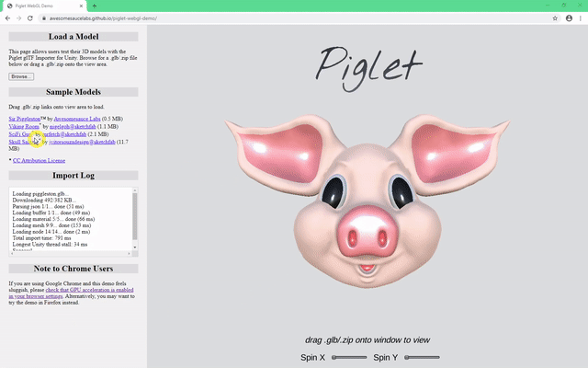Viewport: 588px width, 368px height.
Task: Click the 'Sample Models' heading
Action: (73, 92)
